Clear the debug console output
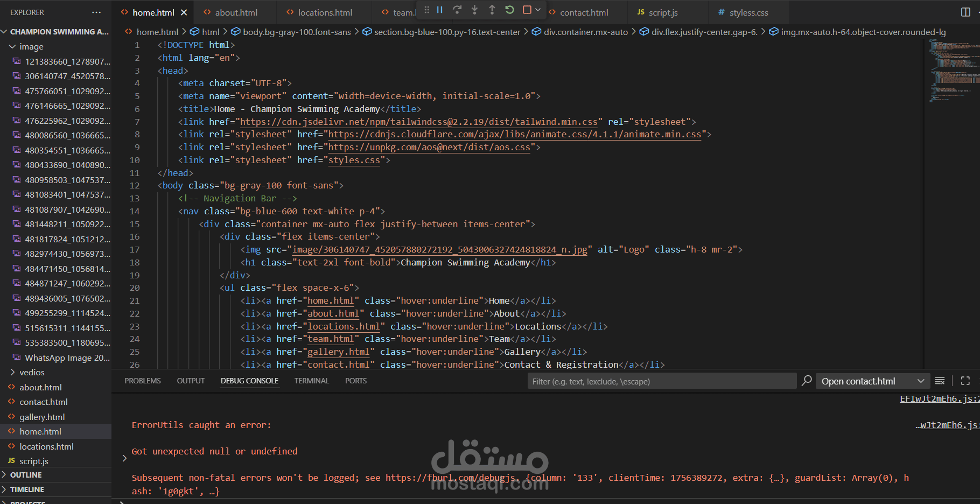The height and width of the screenshot is (504, 980). click(x=940, y=381)
